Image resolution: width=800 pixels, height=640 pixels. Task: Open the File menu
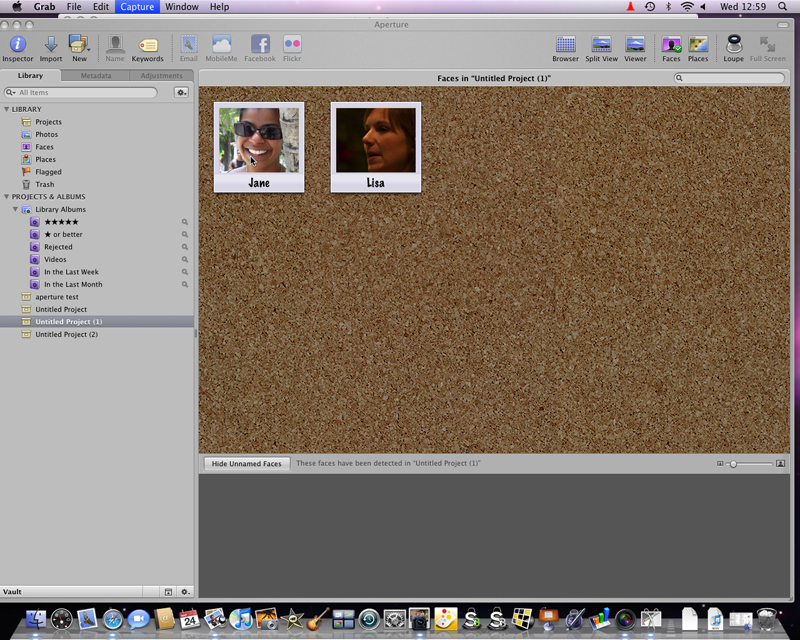[x=74, y=7]
